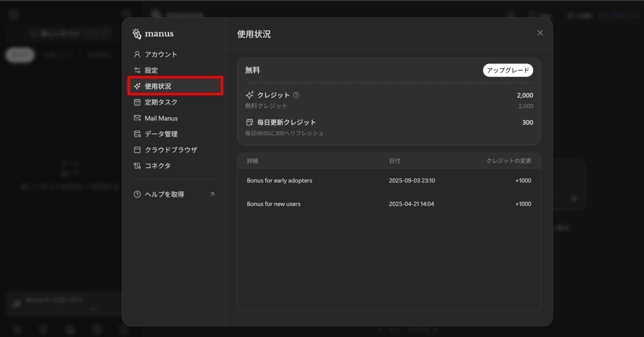Click the sliders icon beside 設定
644x337 pixels.
tap(137, 70)
